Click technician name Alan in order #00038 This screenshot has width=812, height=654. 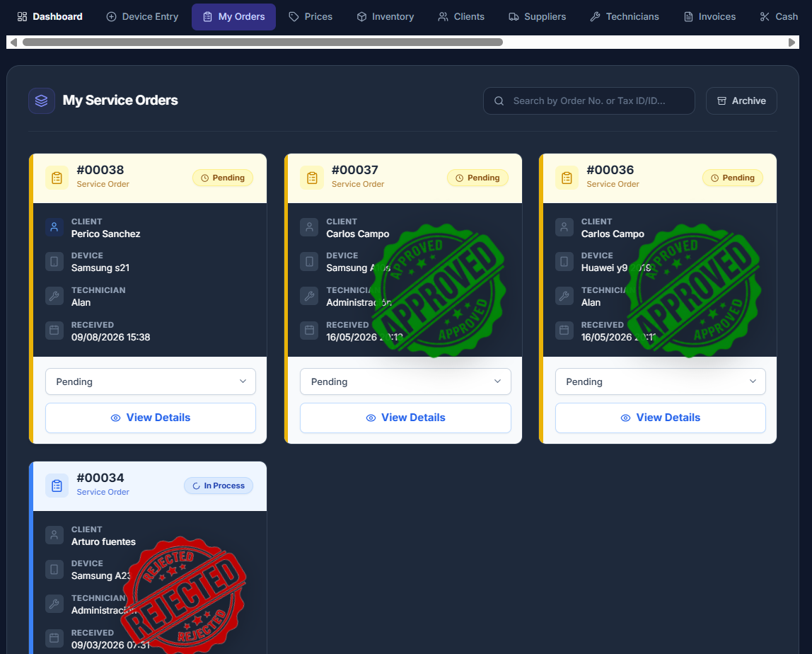tap(81, 303)
